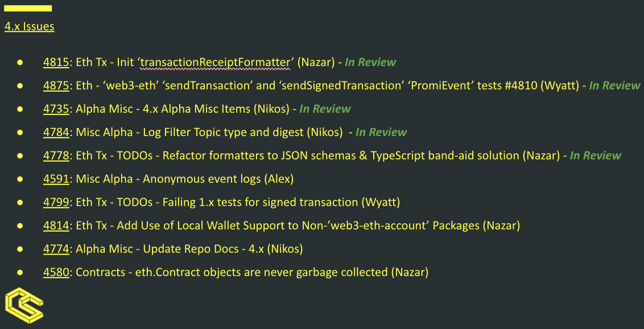Open issue link 4784
Screen dimensions: 644x329
56,132
